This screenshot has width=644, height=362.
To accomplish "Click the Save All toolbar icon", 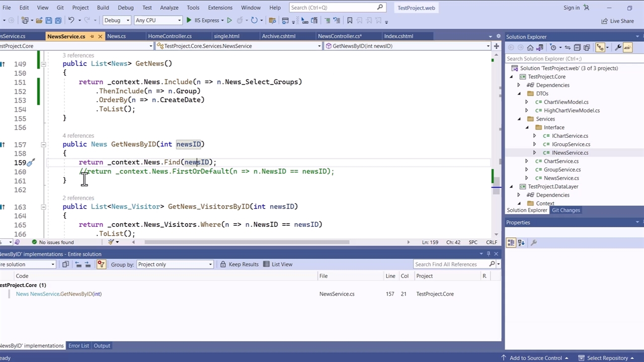I will [x=58, y=21].
